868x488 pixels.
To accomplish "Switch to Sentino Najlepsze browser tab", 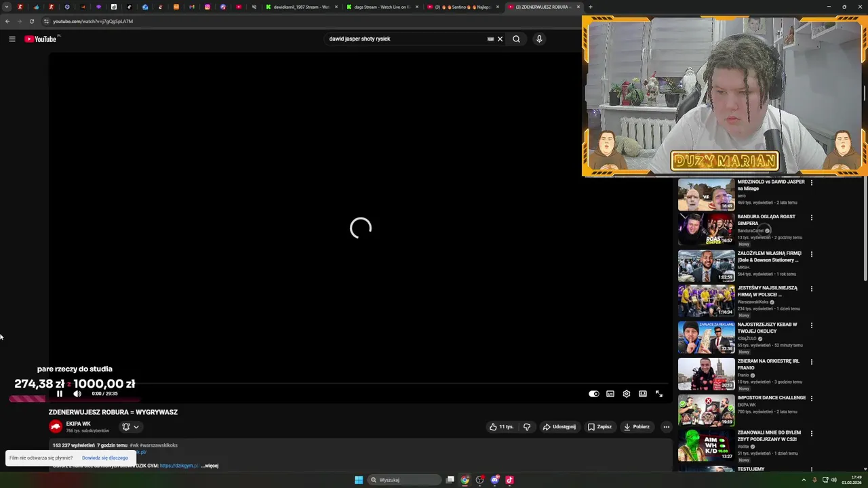I will coord(463,7).
